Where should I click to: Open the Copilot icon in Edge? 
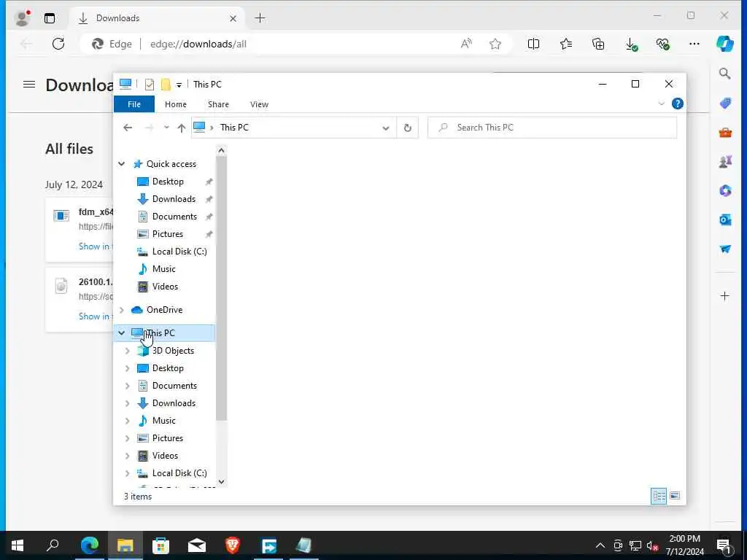(724, 44)
